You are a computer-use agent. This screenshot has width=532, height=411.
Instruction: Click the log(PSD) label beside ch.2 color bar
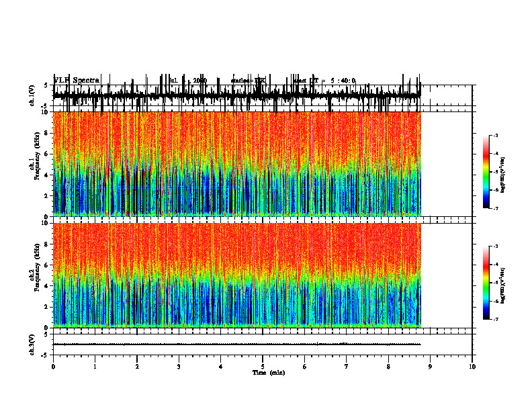pos(502,286)
